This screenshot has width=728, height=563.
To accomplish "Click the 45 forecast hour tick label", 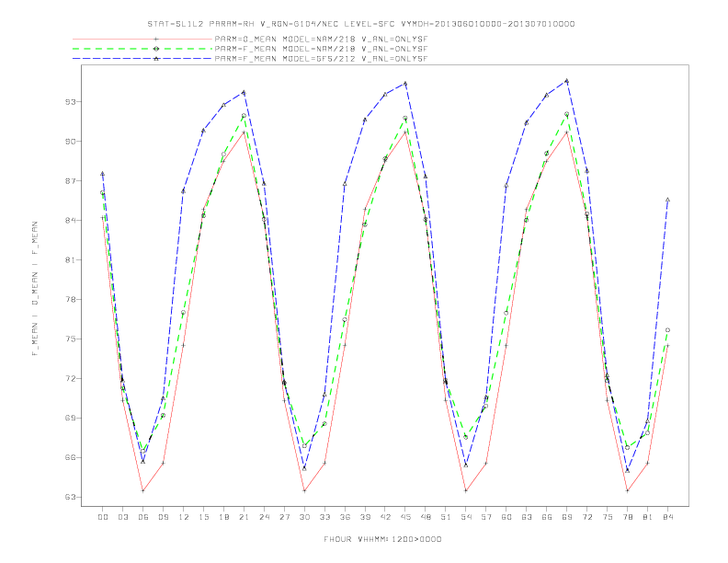I will [405, 517].
